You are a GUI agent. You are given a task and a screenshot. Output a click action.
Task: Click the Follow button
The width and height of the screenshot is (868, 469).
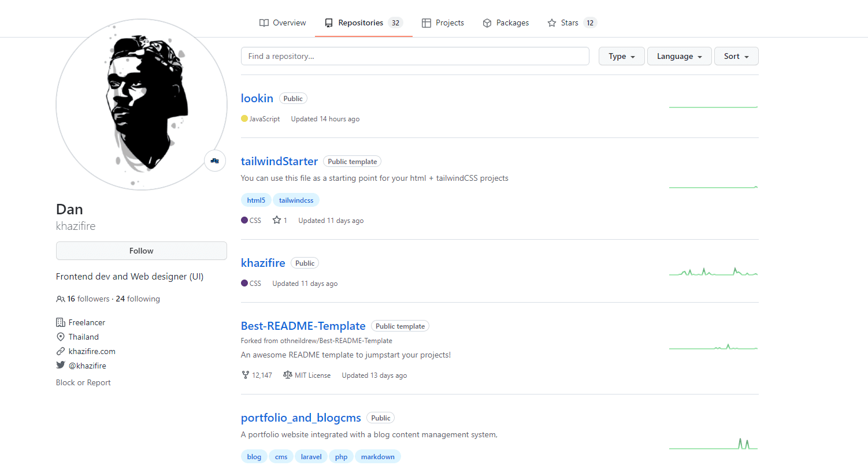[x=141, y=251]
